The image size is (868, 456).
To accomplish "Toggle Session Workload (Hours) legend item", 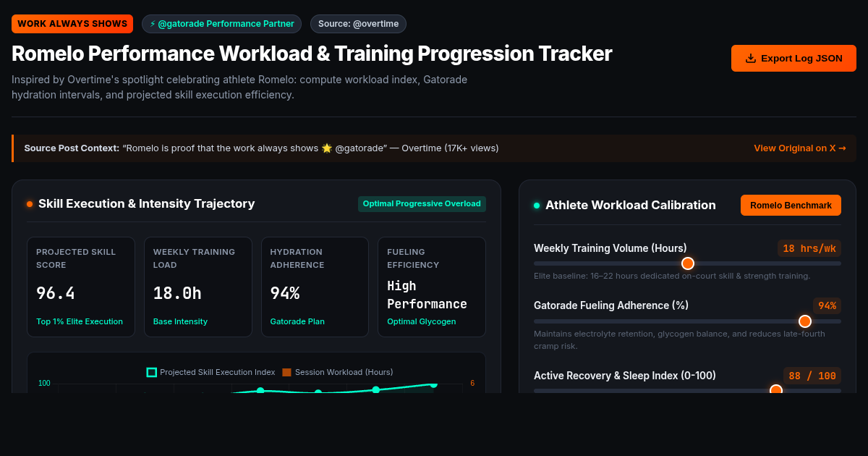I will [x=337, y=372].
